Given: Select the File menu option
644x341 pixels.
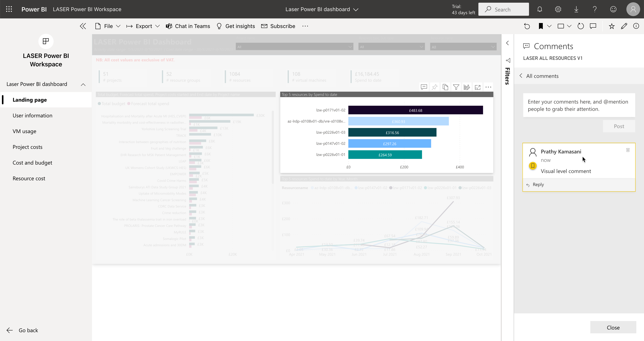Looking at the screenshot, I should [x=109, y=26].
